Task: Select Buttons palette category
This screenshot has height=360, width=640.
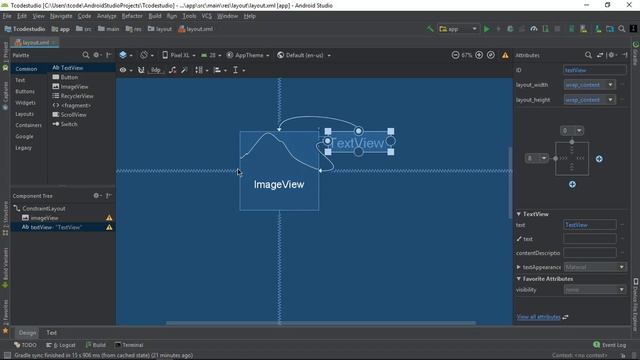Action: pyautogui.click(x=25, y=91)
